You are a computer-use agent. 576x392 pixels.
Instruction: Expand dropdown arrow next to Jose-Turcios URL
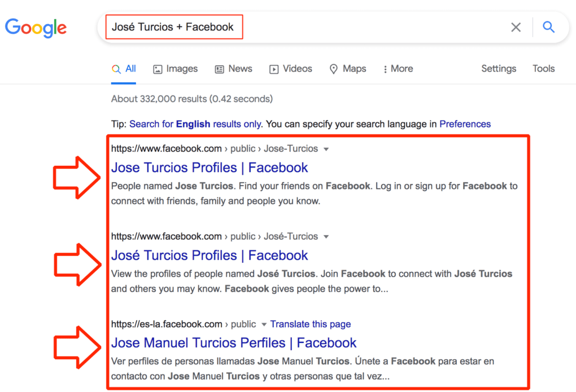point(326,149)
